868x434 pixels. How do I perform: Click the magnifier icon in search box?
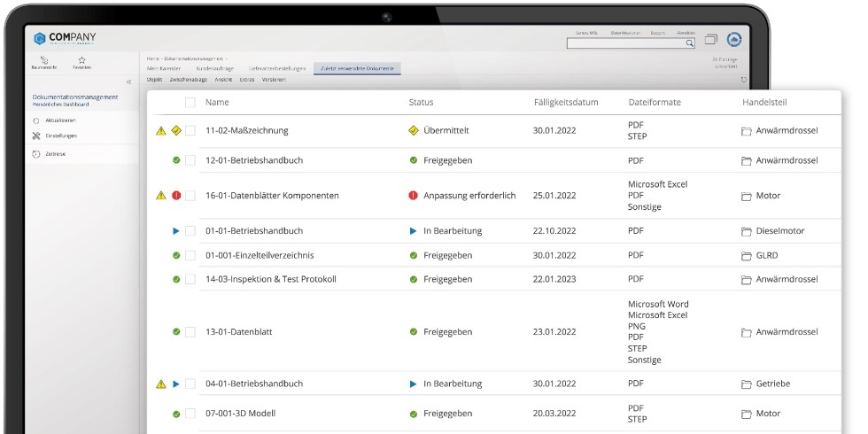click(x=689, y=43)
